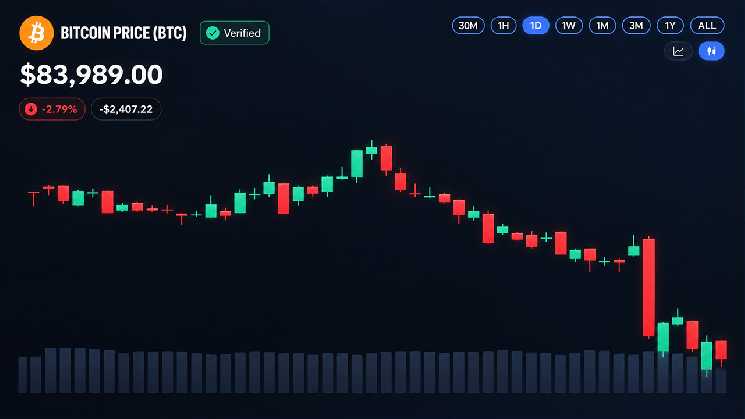Click the orange Bitcoin logo icon
The image size is (745, 419).
point(37,33)
